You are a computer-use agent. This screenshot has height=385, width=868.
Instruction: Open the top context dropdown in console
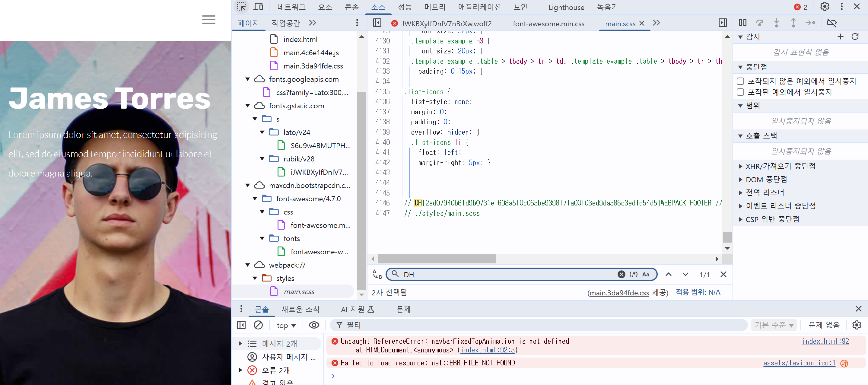pos(286,325)
